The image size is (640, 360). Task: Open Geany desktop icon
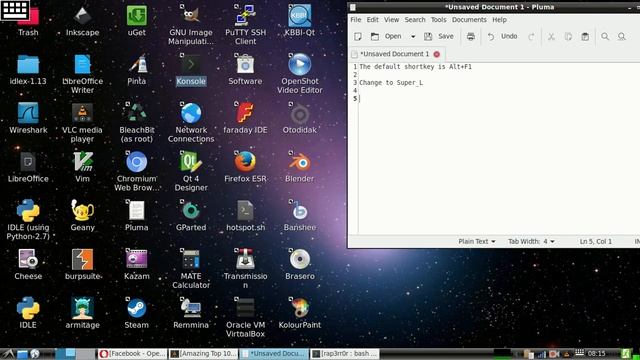pyautogui.click(x=82, y=216)
